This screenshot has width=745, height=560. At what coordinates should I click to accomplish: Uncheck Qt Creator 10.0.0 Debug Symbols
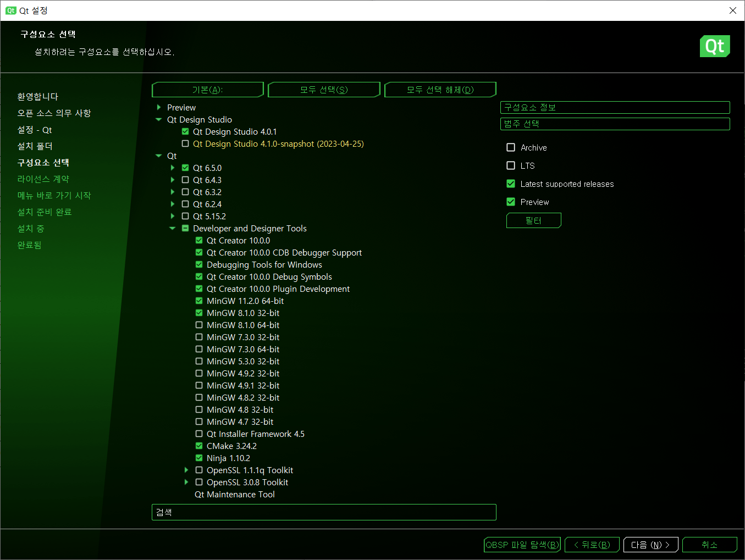click(199, 277)
